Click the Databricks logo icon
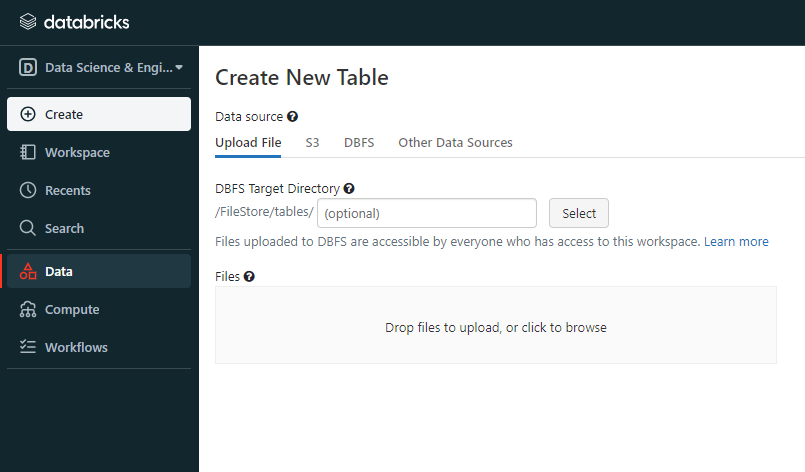Viewport: 805px width, 472px height. 28,22
